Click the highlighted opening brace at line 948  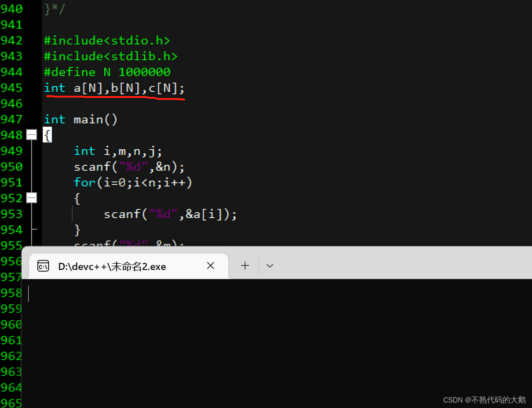47,135
